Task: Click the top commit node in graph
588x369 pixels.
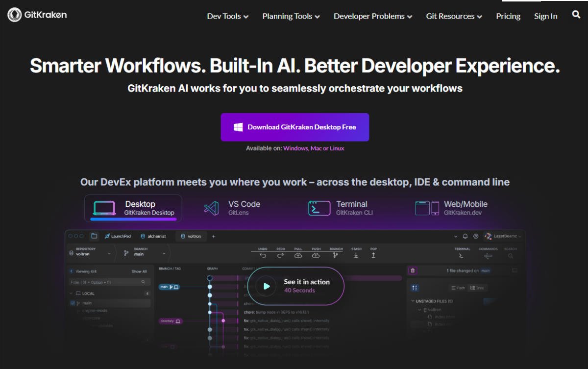Action: coord(210,278)
